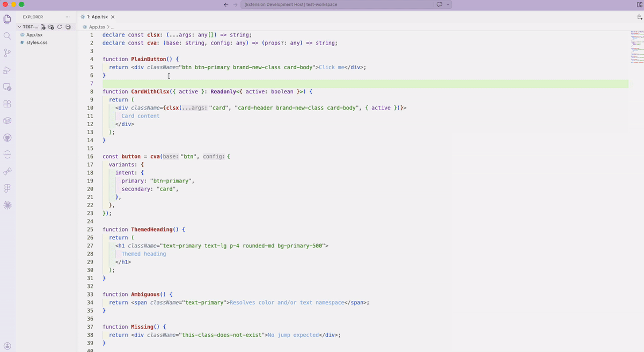Click "Click me" text on line 5
The height and width of the screenshot is (352, 644).
331,67
